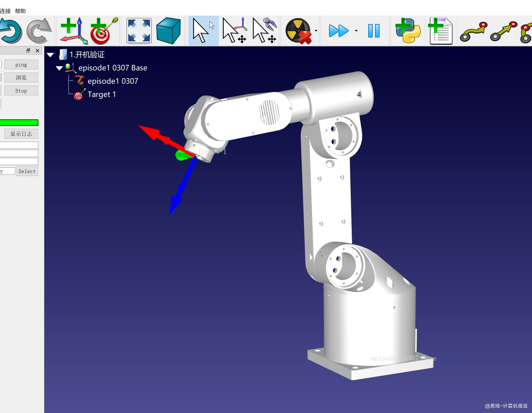The image size is (532, 413).
Task: Fit all objects in view
Action: [139, 31]
